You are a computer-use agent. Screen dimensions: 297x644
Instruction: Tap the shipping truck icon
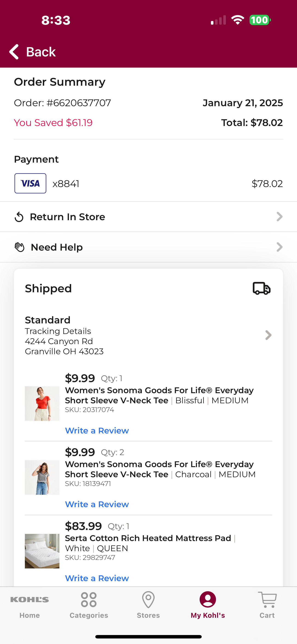pyautogui.click(x=262, y=288)
